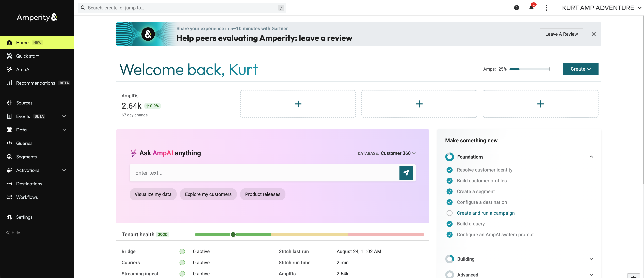This screenshot has width=644, height=278.
Task: Toggle the Resolve customer identity checkmark
Action: [449, 170]
